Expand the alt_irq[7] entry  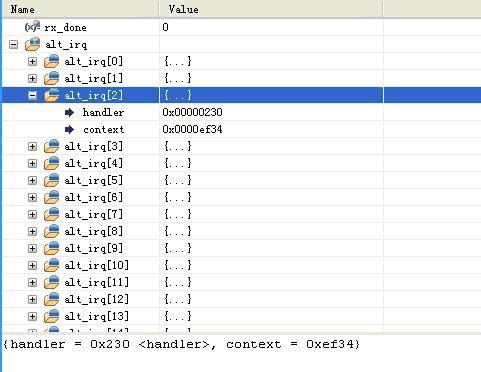point(32,214)
